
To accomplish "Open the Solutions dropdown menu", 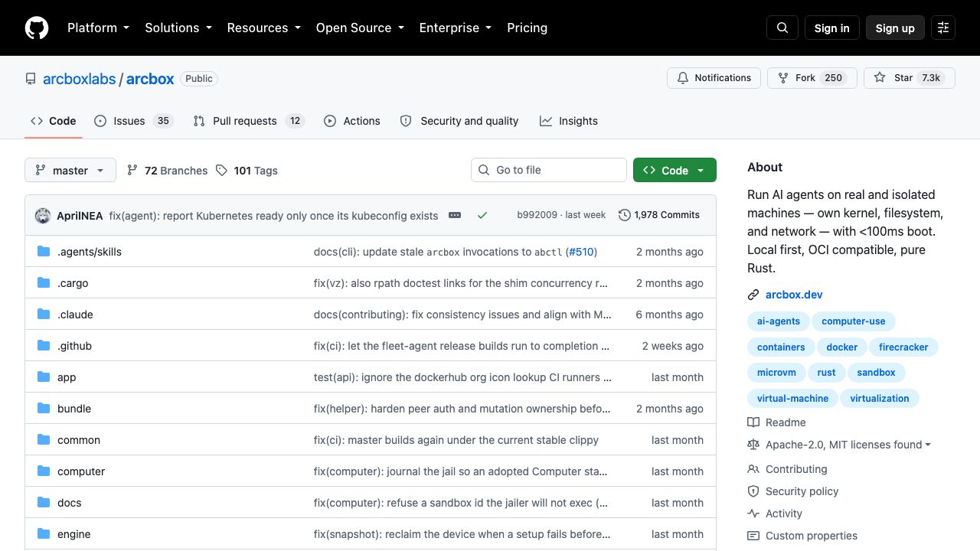I will coord(178,28).
